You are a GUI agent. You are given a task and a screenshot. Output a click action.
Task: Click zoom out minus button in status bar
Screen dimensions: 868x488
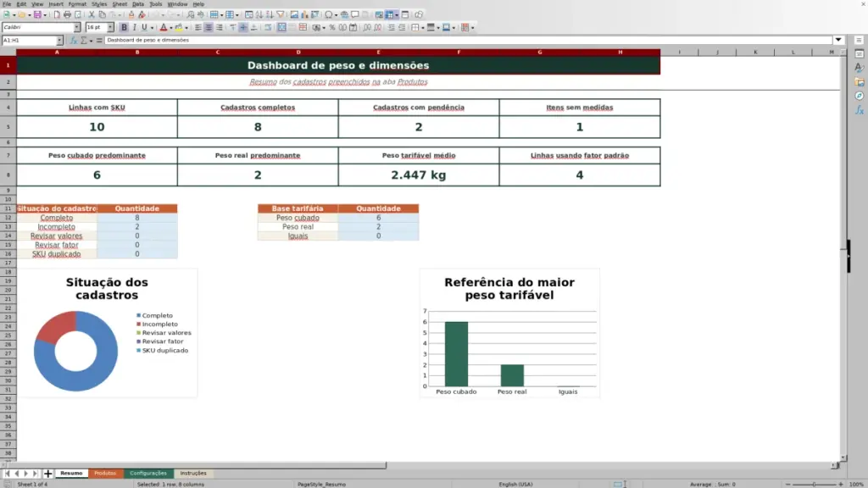tap(788, 484)
